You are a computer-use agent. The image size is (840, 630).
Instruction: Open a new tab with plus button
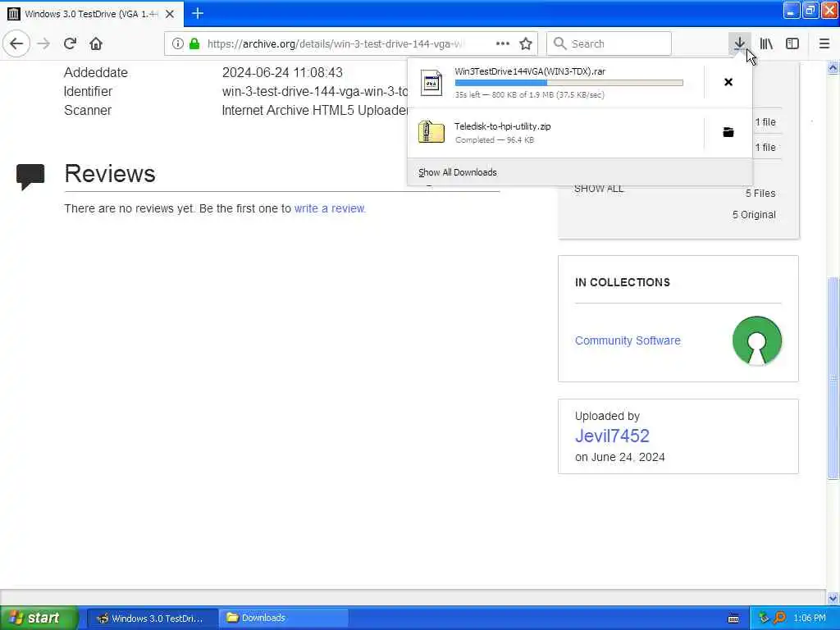[198, 13]
